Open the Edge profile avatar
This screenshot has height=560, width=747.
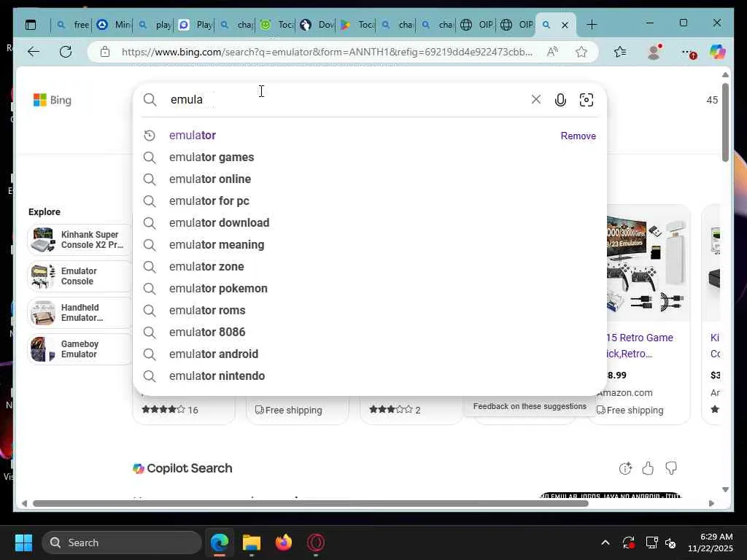pos(654,52)
